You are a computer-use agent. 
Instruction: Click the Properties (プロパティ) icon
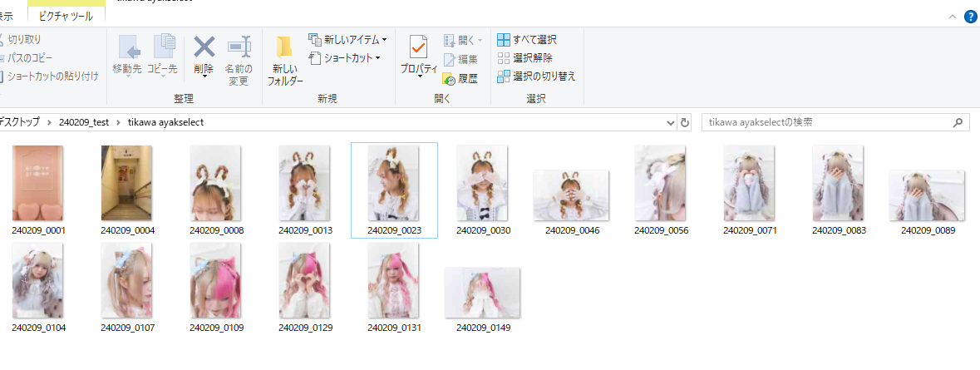coord(418,47)
